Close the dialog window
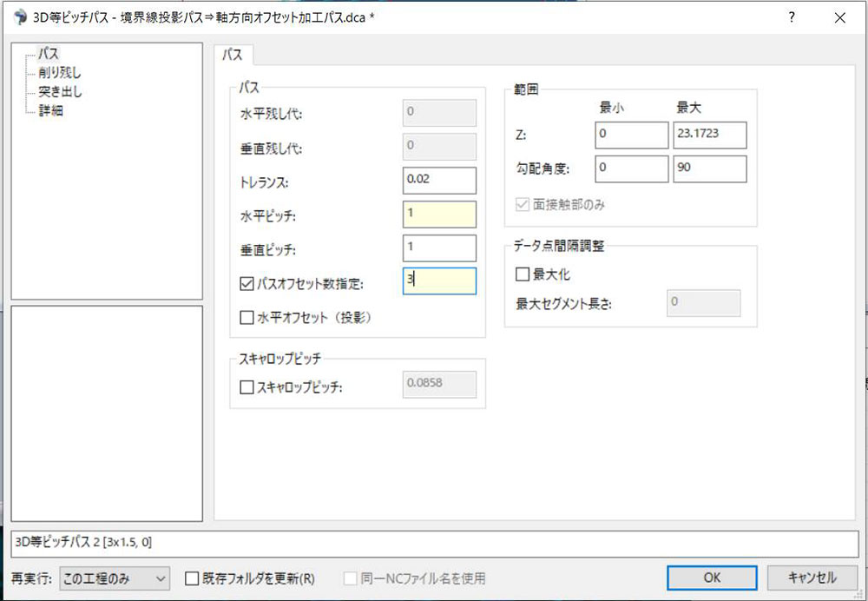This screenshot has height=601, width=868. click(839, 17)
